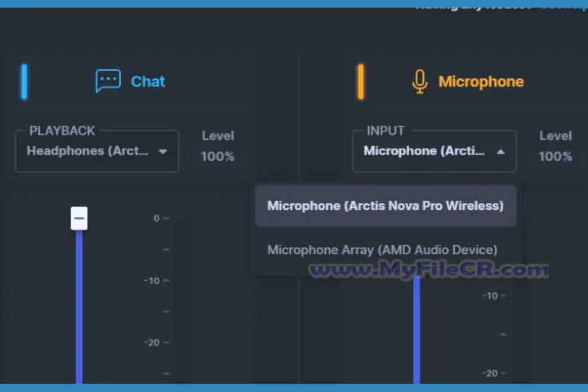The width and height of the screenshot is (588, 392).
Task: Choose Microphone Array (AMD Audio Device) option
Action: pos(381,250)
